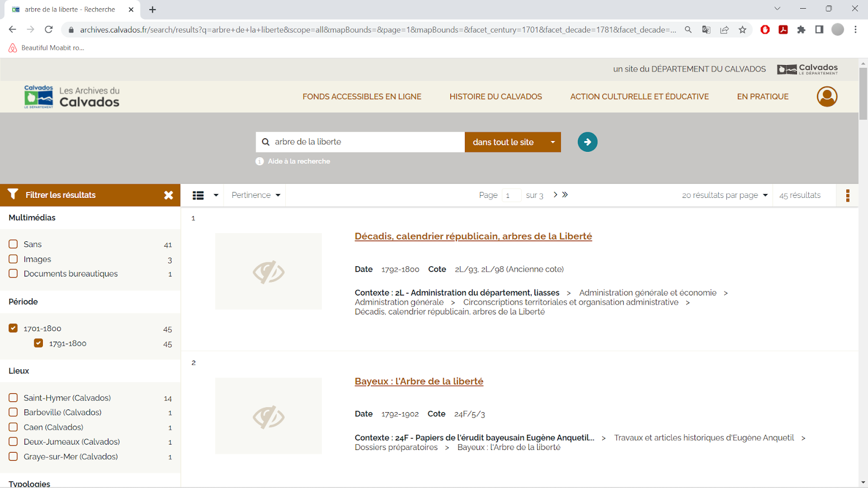Check the Images multimedia filter

click(14, 259)
